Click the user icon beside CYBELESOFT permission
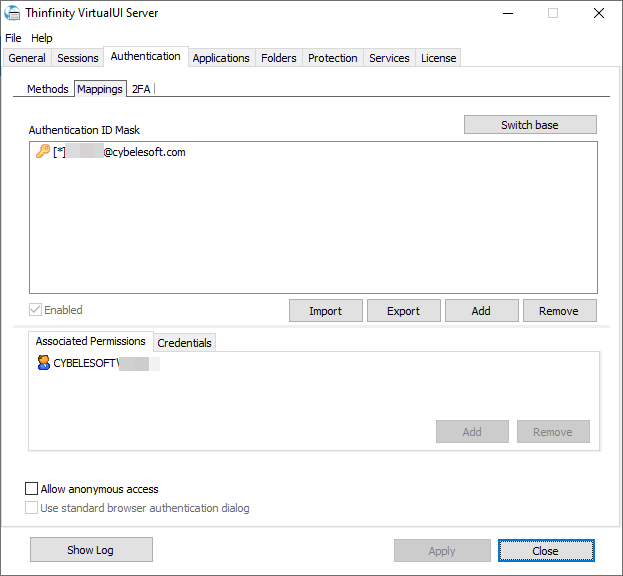 click(x=44, y=363)
